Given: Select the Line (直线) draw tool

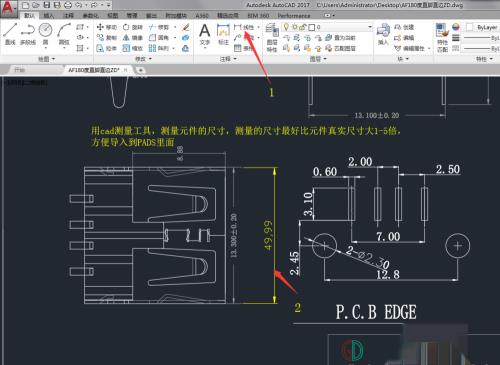Looking at the screenshot, I should tap(10, 33).
